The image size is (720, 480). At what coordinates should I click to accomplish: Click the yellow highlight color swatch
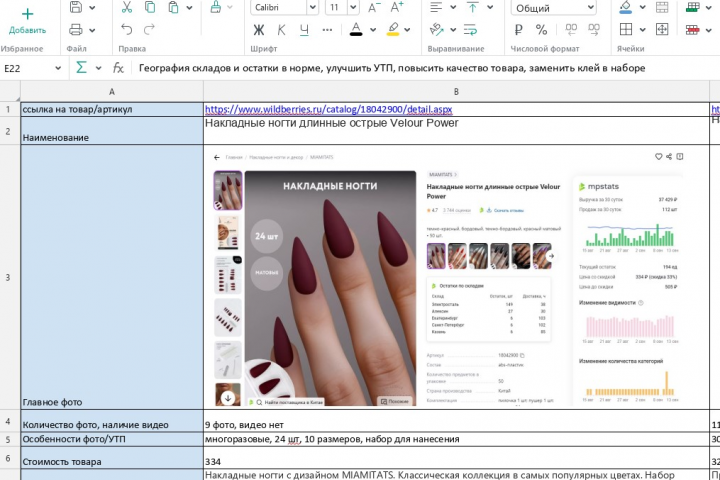pyautogui.click(x=393, y=30)
